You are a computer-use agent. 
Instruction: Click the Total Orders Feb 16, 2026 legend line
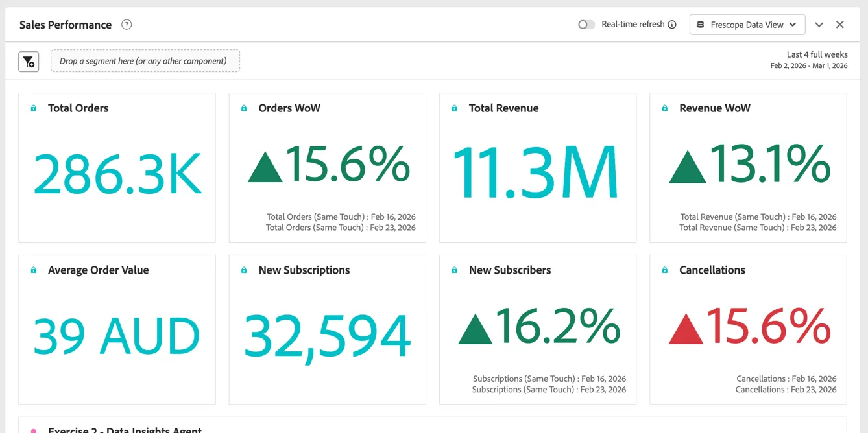pyautogui.click(x=341, y=217)
